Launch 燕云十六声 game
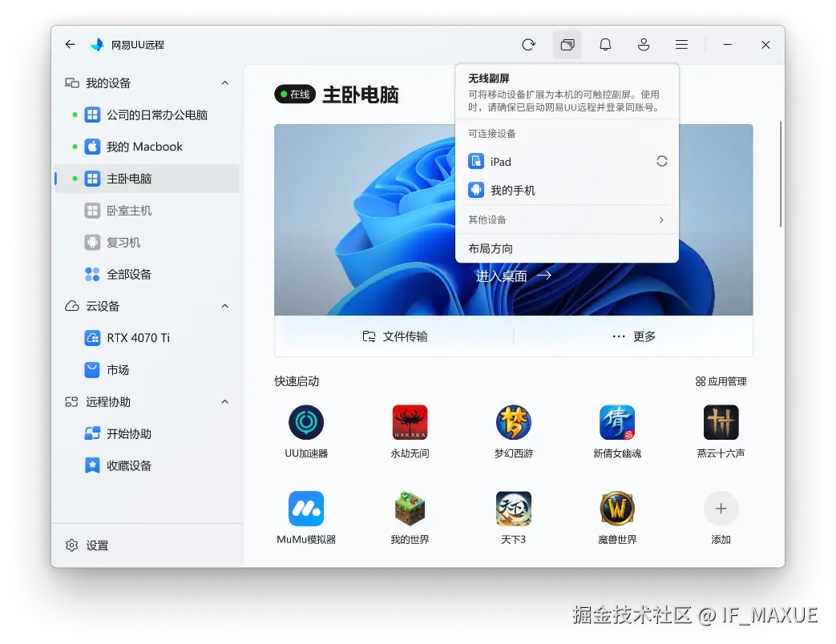836x644 pixels. click(721, 432)
